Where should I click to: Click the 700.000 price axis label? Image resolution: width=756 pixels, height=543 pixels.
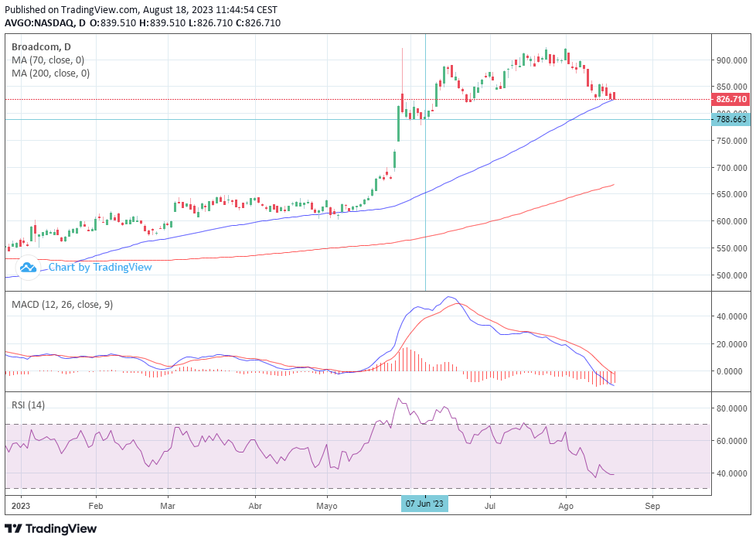(731, 168)
